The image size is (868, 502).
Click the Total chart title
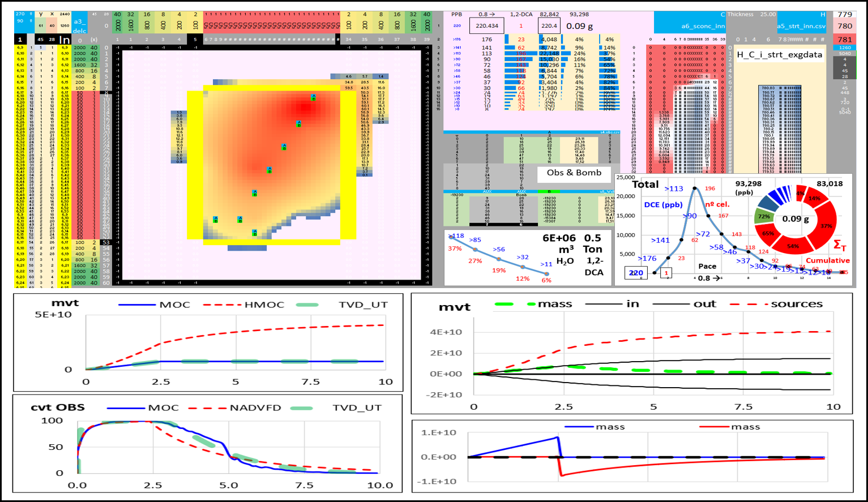(645, 185)
